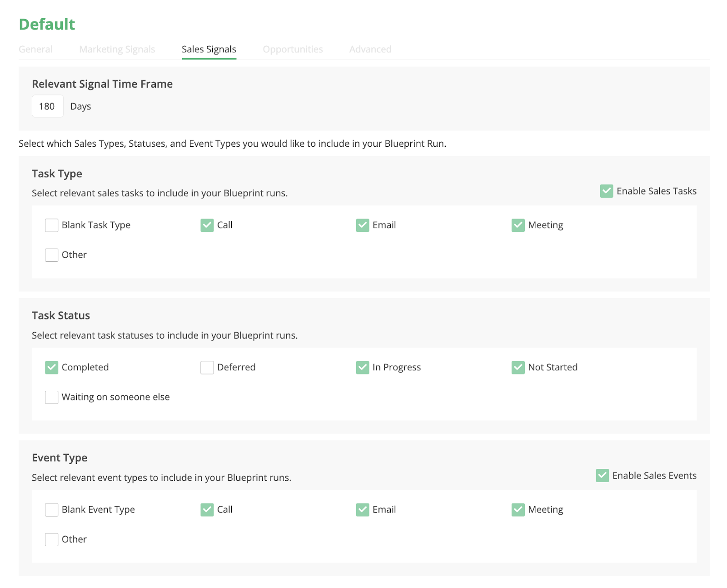Check the Blank Event Type box
727x588 pixels.
pos(52,510)
